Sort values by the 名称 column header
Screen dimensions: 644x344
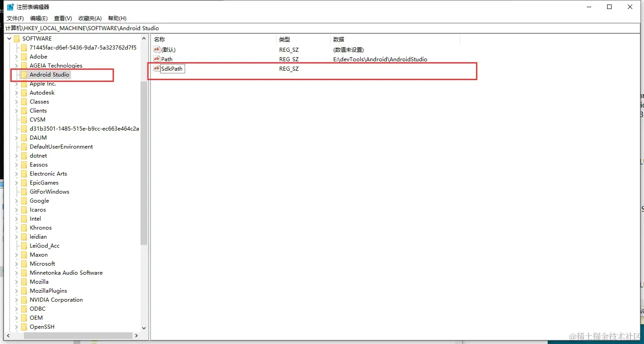coord(213,40)
